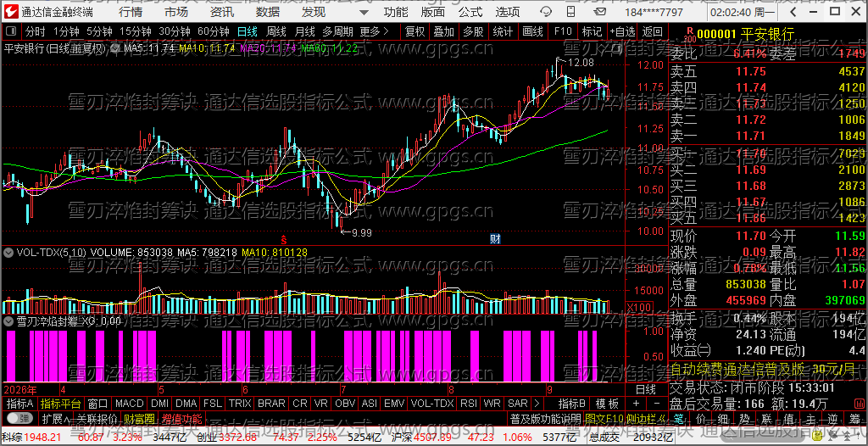This screenshot has width=868, height=446.
Task: Click the red S marker below the chart
Action: 283,239
